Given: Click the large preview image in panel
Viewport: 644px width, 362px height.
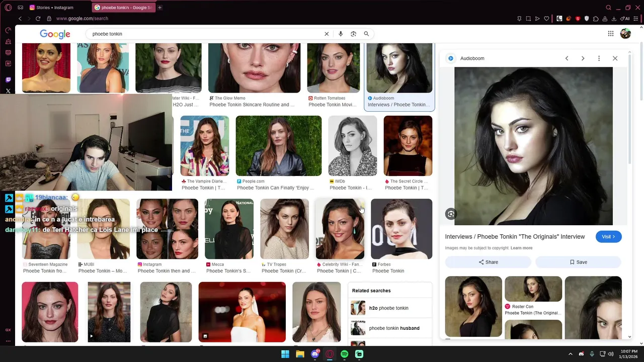Looking at the screenshot, I should 533,146.
